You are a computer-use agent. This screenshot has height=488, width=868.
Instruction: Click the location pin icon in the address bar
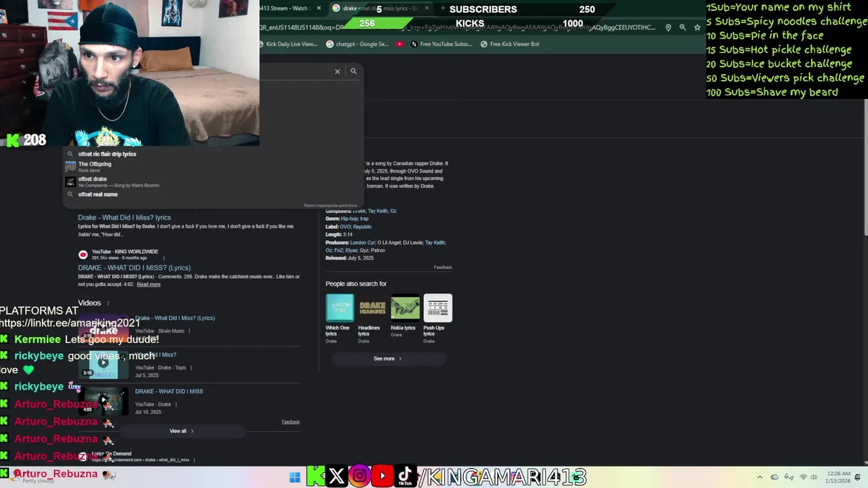tap(669, 27)
